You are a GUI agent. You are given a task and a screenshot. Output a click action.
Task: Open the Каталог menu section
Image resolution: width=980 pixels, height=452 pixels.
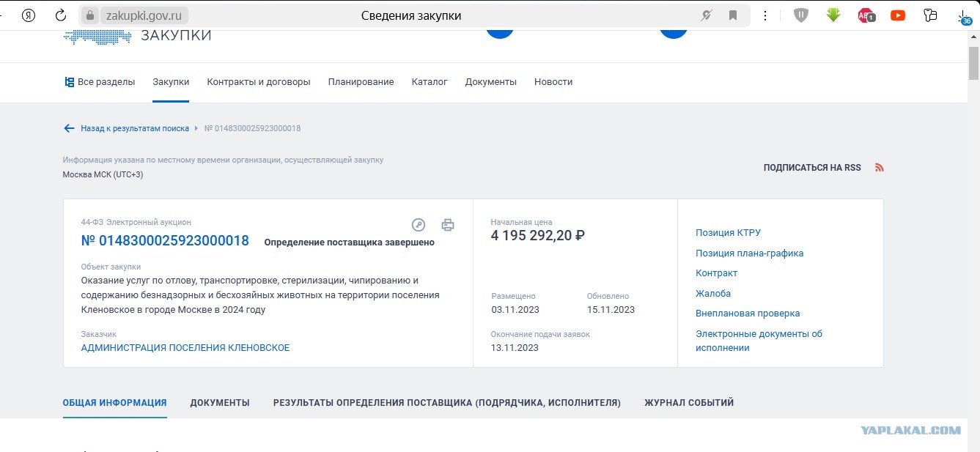[430, 82]
